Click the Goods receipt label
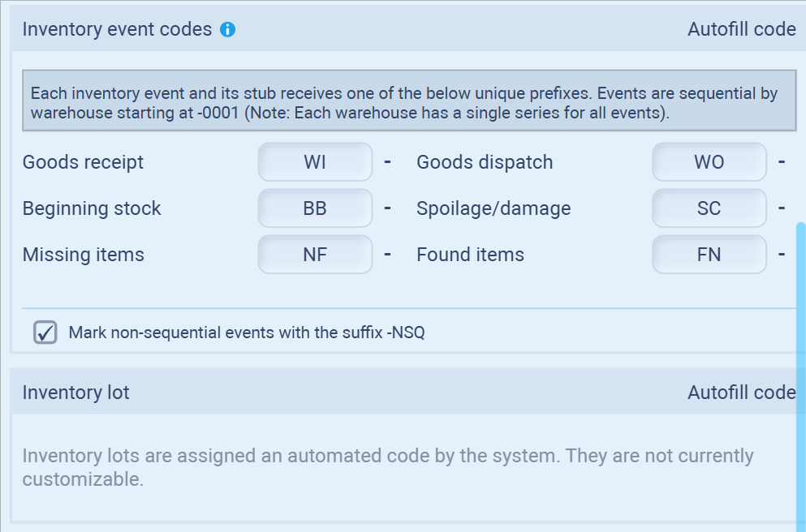Viewport: 806px width, 532px height. [x=83, y=162]
